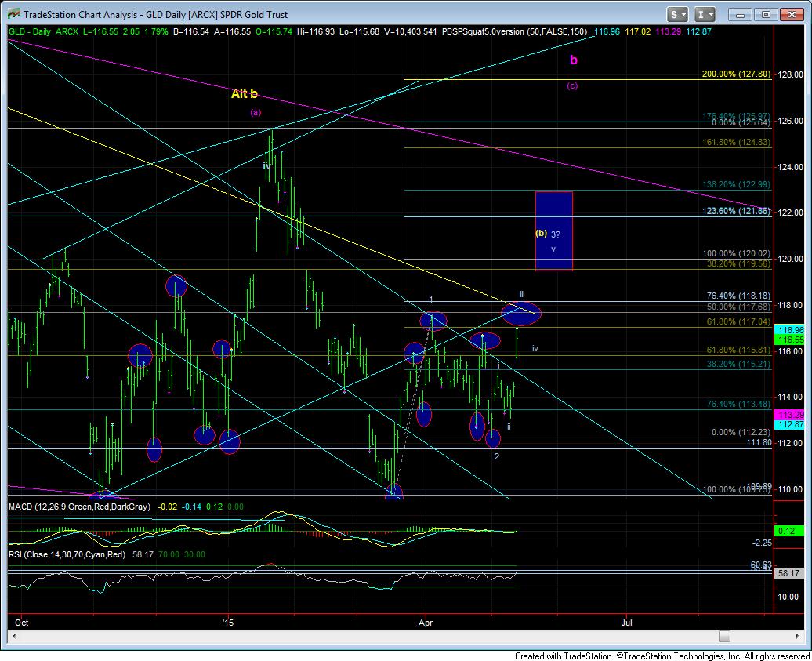Click the 128.00 price axis label
Screen dimensions: 812x661
791,74
